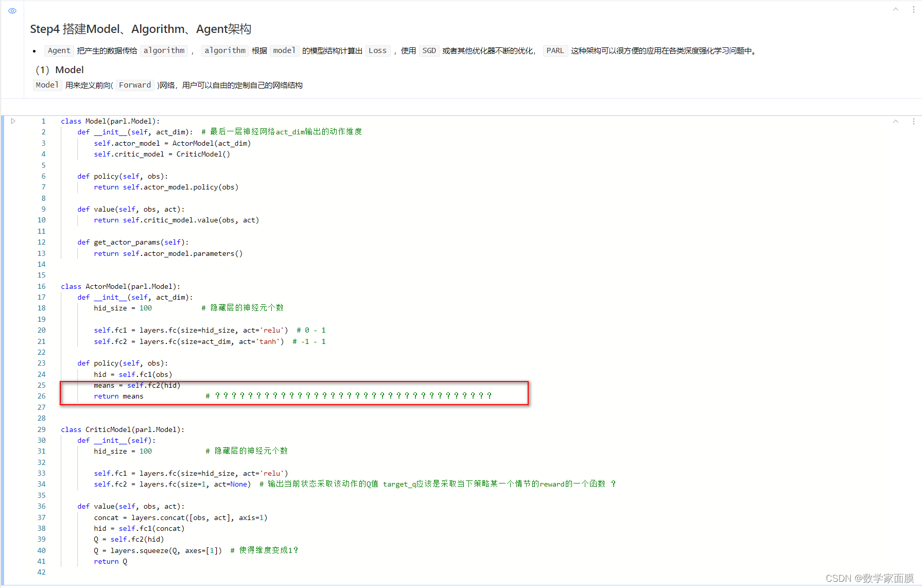
Task: Click line 24 'hid = self.fc1(obs)'
Action: click(x=133, y=374)
